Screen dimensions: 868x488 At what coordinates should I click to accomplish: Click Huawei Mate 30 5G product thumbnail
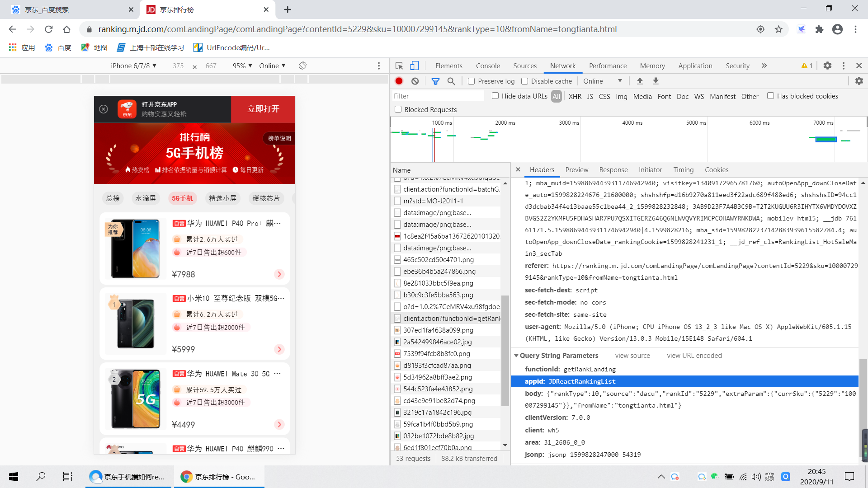(136, 399)
